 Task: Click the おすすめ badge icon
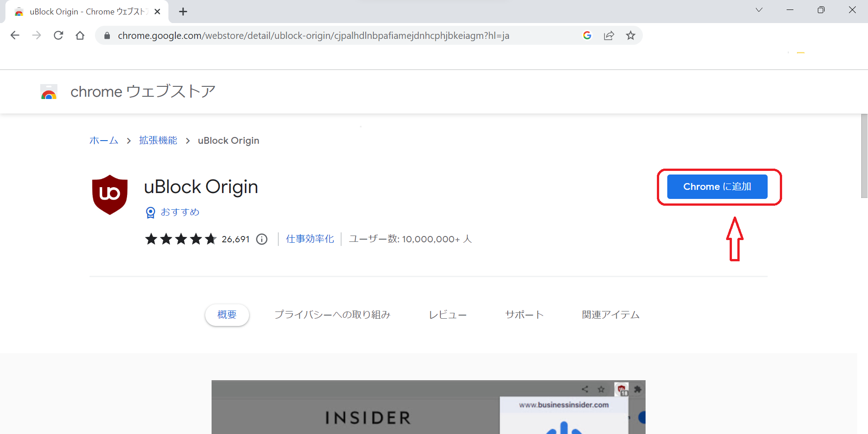tap(151, 212)
